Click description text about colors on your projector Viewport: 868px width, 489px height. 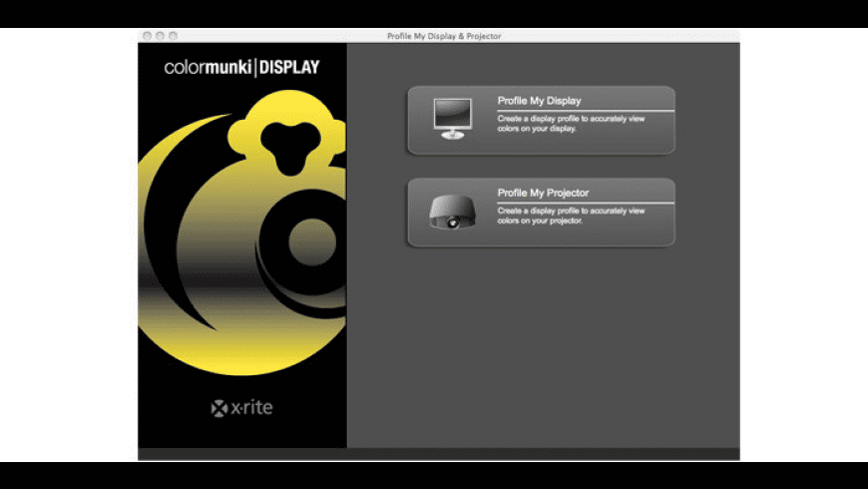(x=571, y=216)
